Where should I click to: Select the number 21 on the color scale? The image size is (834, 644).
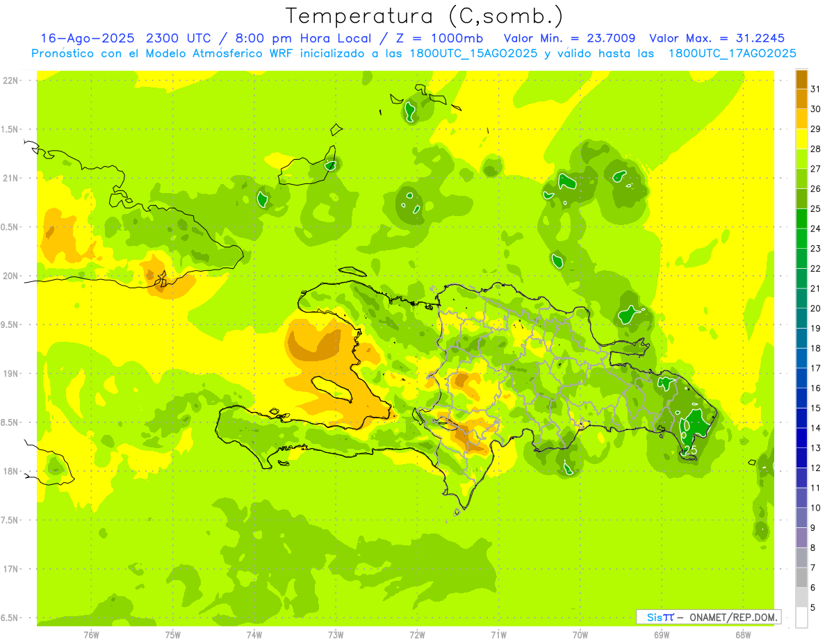(x=816, y=288)
